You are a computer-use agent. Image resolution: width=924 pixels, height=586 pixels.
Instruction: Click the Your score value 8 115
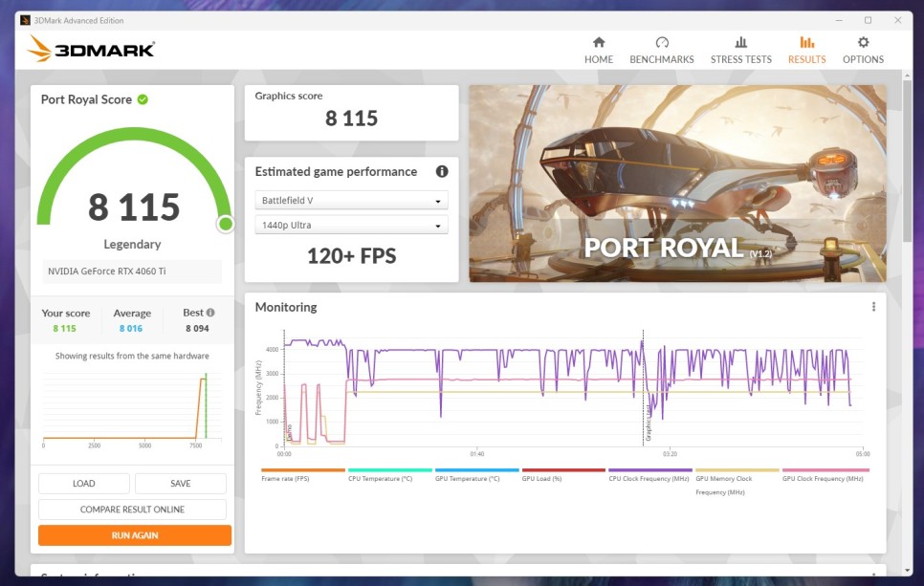(x=65, y=329)
